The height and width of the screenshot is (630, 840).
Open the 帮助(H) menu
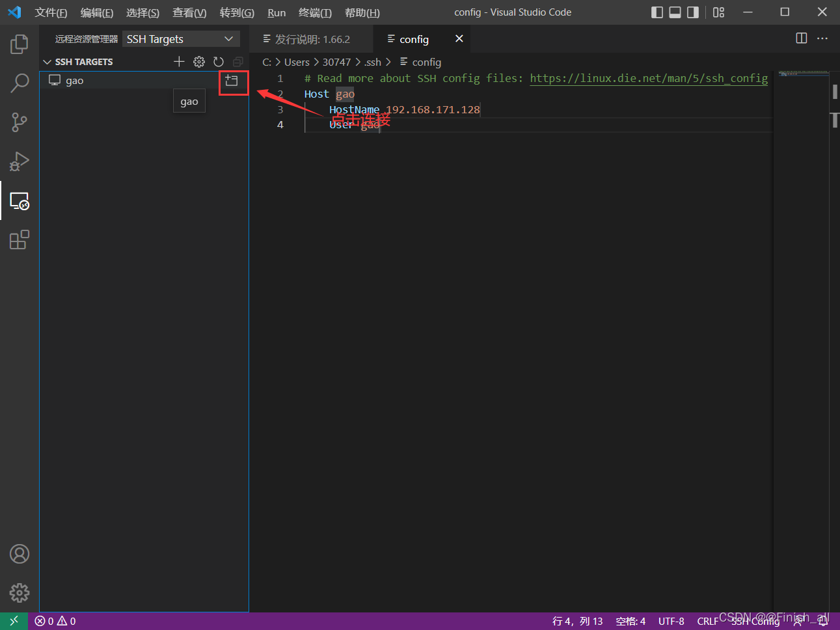click(x=362, y=12)
